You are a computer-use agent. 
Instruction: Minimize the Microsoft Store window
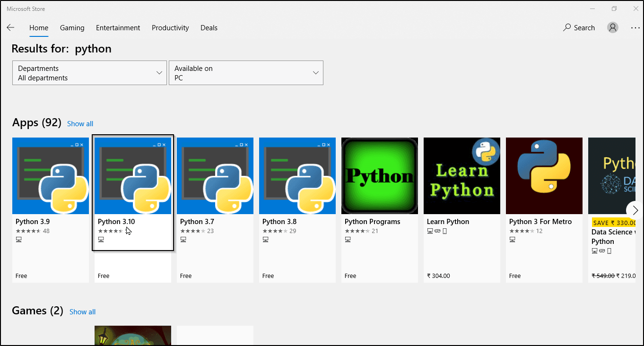[592, 9]
